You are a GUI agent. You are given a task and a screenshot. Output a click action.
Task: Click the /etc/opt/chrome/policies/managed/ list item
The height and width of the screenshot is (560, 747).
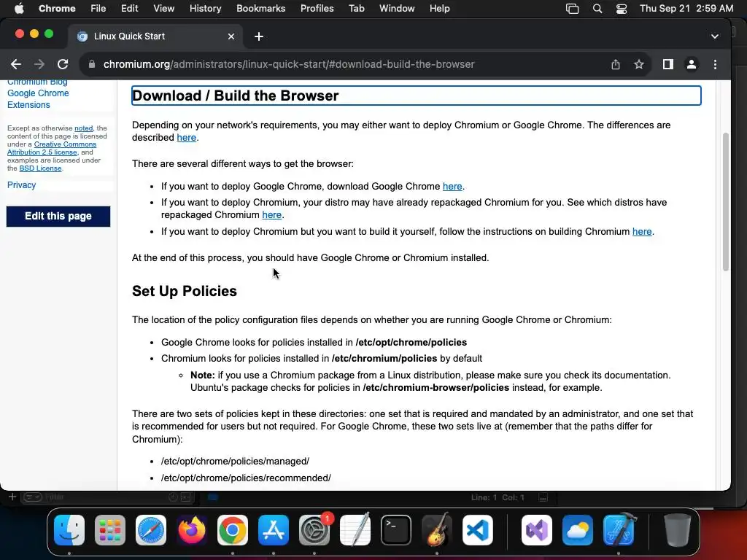(x=235, y=461)
